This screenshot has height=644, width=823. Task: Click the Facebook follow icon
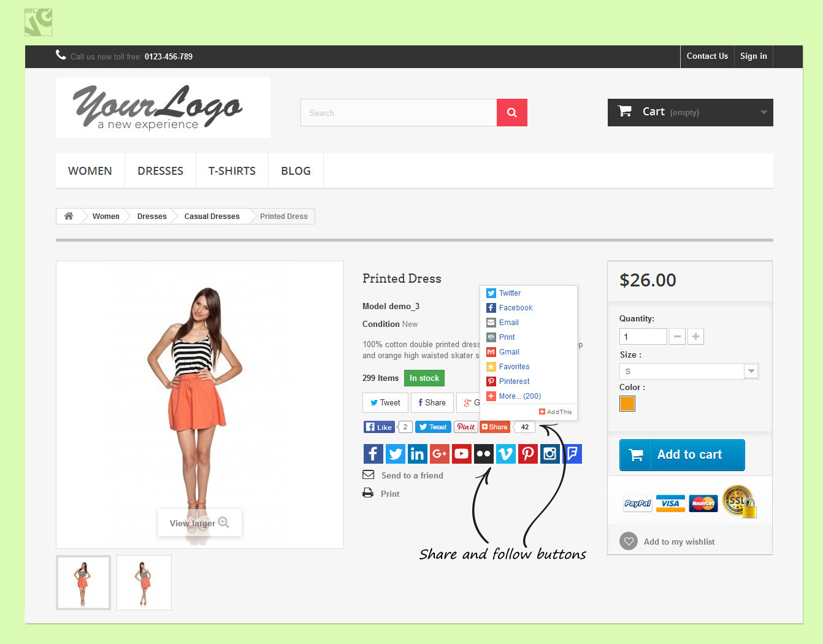click(373, 454)
